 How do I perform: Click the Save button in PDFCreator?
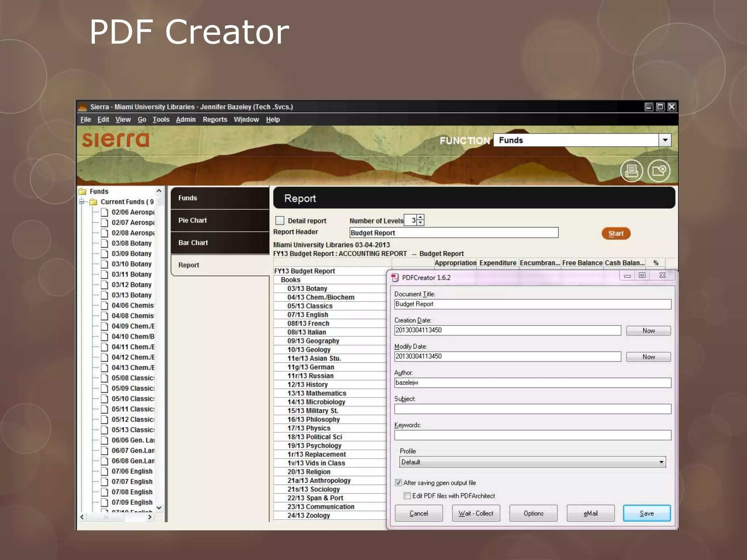(x=647, y=513)
